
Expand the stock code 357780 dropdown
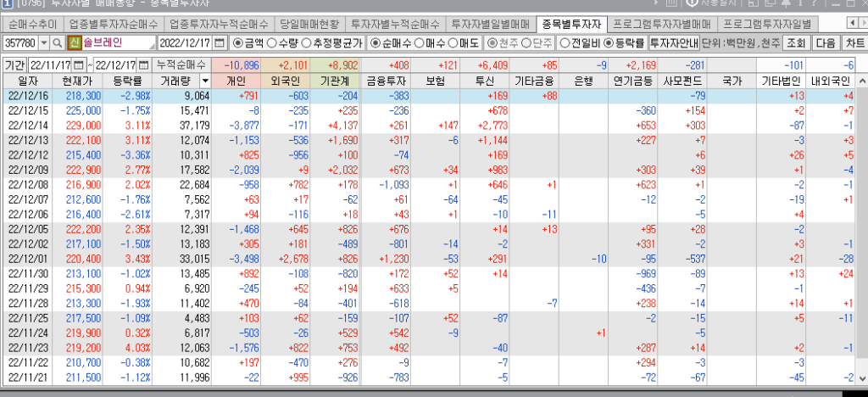tap(44, 42)
